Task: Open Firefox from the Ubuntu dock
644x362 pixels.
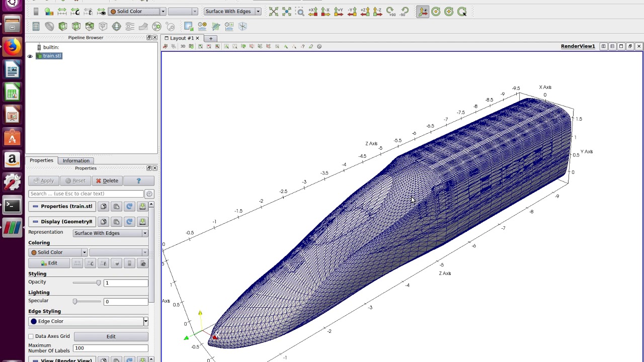Action: point(12,47)
